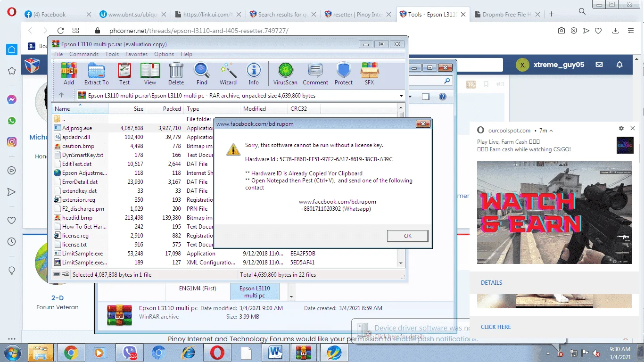This screenshot has height=362, width=644.
Task: Click Opera search tabs magnifier icon
Action: click(x=582, y=11)
